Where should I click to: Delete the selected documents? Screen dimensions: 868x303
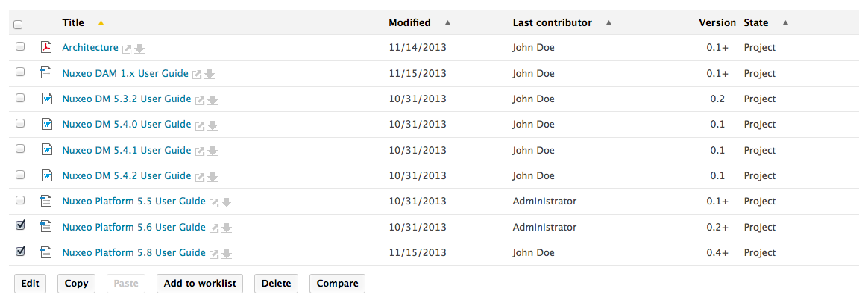(x=276, y=284)
